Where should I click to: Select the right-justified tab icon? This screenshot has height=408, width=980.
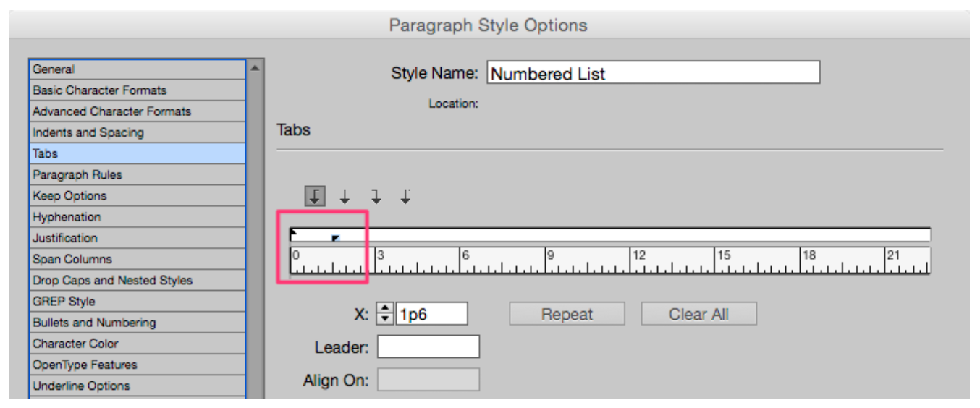coord(376,196)
